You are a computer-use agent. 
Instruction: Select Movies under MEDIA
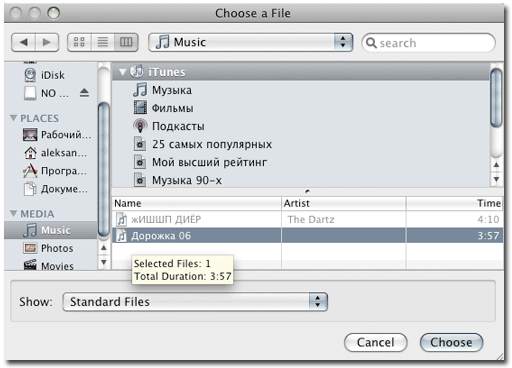51,265
